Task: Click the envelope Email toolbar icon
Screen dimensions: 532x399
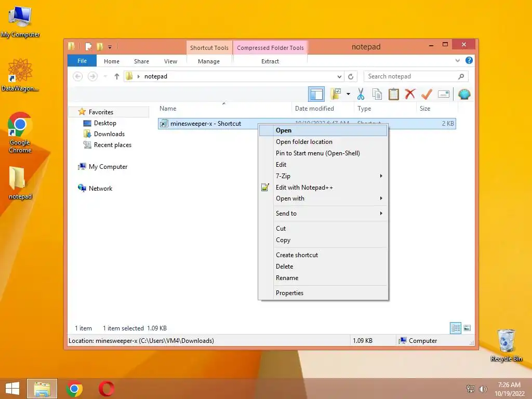Action: coord(444,94)
